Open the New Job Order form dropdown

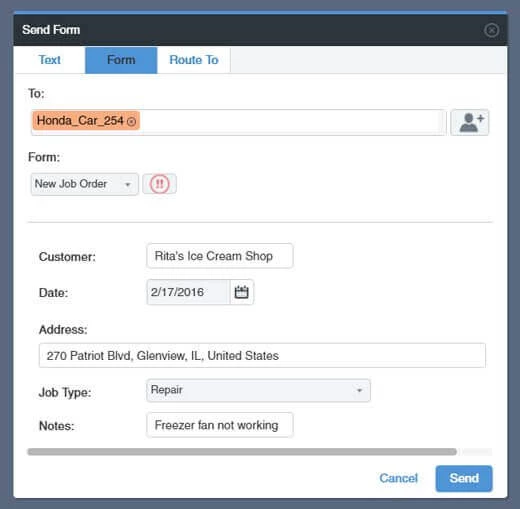tap(84, 184)
